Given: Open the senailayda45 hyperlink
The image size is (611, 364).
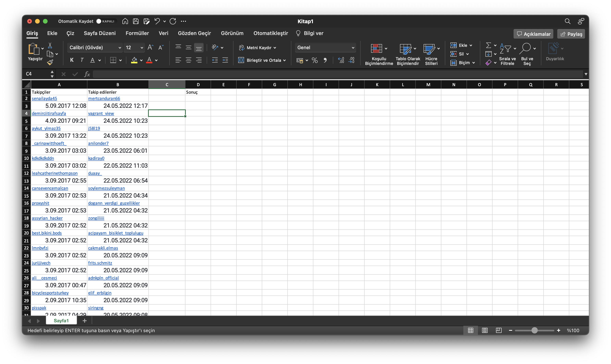Looking at the screenshot, I should click(x=44, y=98).
